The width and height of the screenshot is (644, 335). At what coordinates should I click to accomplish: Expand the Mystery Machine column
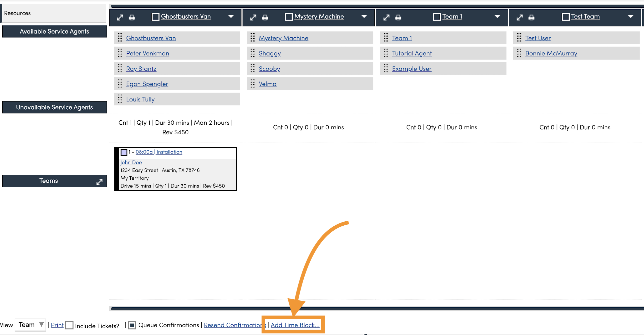253,17
